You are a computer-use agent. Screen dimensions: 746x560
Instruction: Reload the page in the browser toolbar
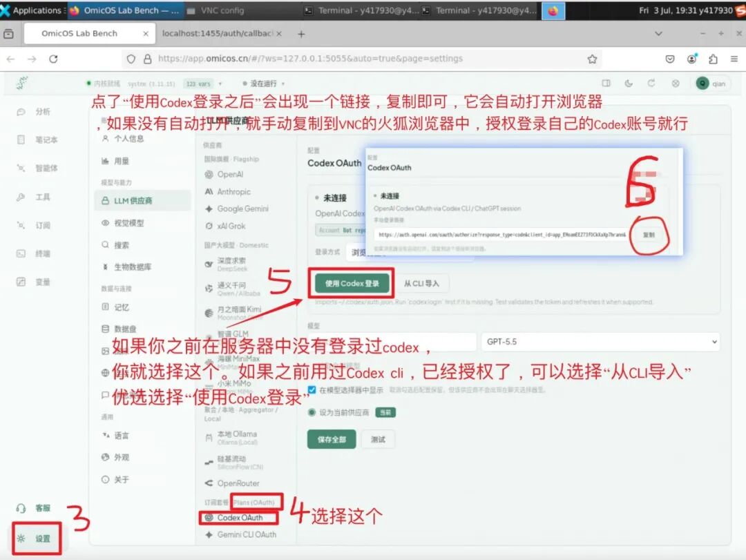pos(53,59)
